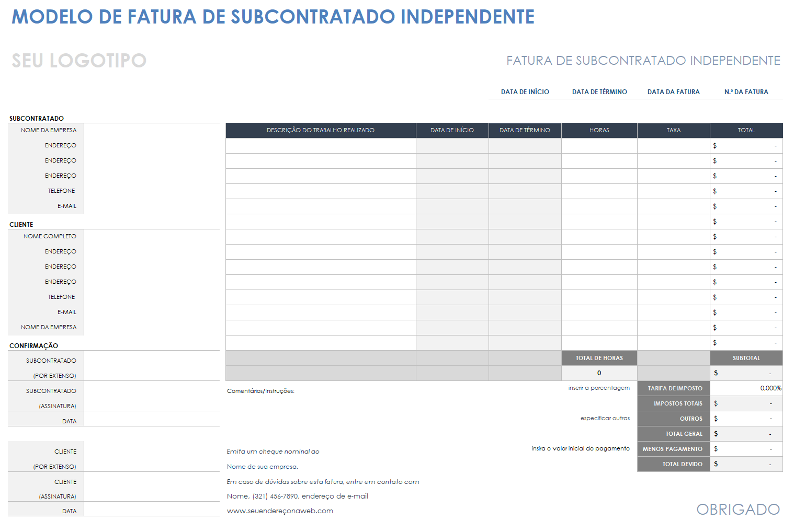Click the CLIENTE (POR EXTENSO) field
This screenshot has height=532, width=794.
152,457
